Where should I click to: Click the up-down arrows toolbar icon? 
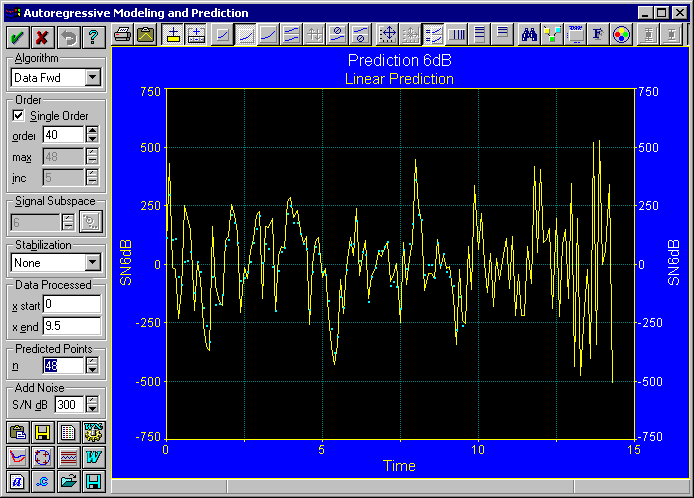[x=314, y=35]
